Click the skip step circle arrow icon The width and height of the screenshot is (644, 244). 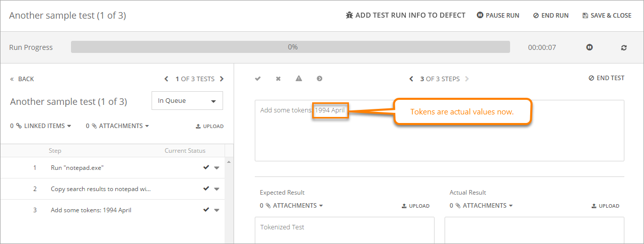coord(319,79)
